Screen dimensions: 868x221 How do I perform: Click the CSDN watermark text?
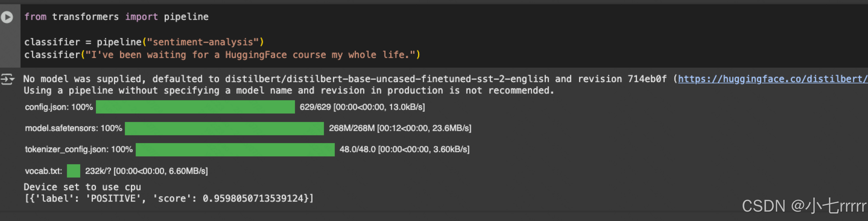pyautogui.click(x=804, y=206)
